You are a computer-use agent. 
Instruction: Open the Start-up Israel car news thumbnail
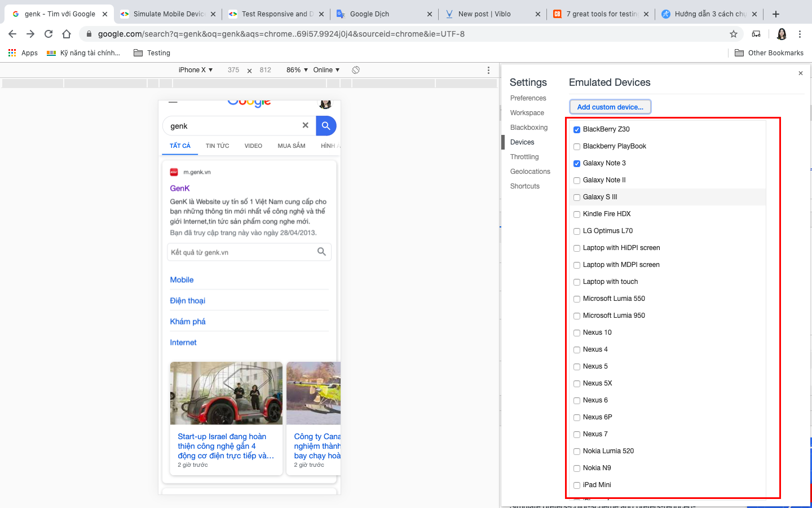226,393
